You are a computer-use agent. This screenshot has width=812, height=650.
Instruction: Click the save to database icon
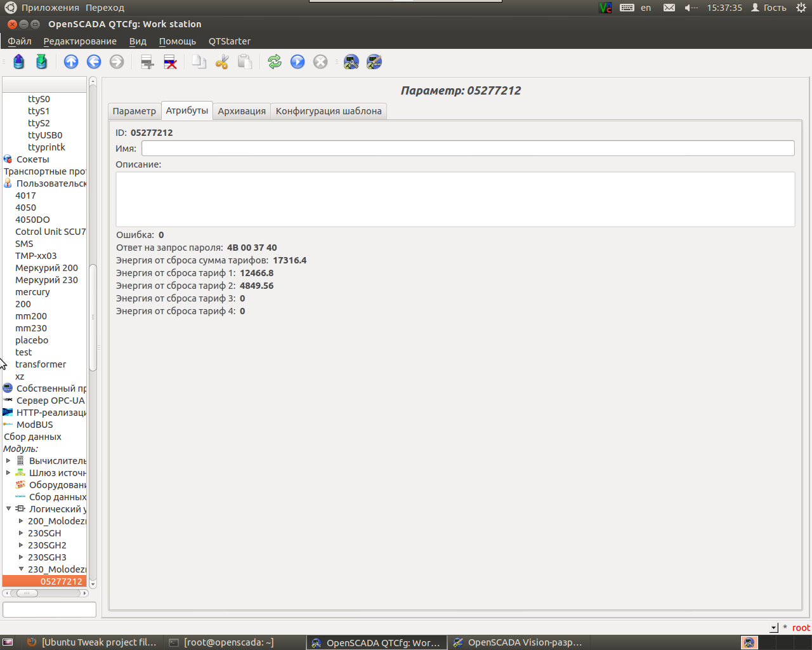[41, 62]
